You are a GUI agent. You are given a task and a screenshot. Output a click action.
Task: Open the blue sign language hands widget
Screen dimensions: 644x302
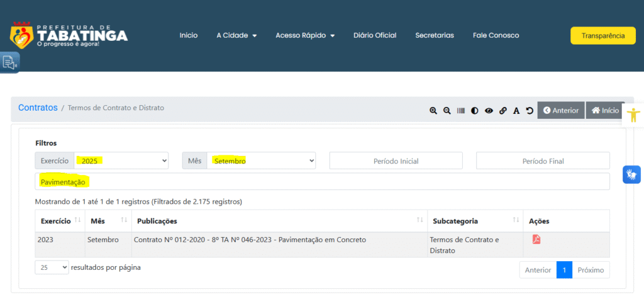coord(631,174)
